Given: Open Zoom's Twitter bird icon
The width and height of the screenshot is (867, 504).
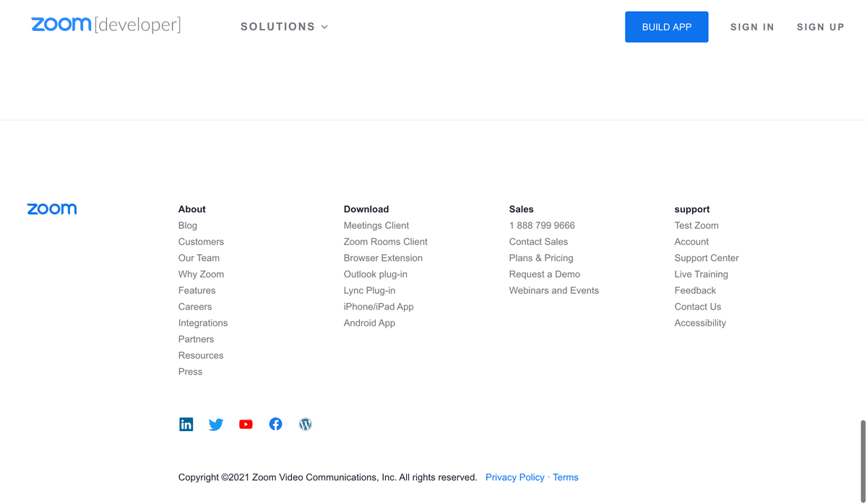Looking at the screenshot, I should (216, 425).
